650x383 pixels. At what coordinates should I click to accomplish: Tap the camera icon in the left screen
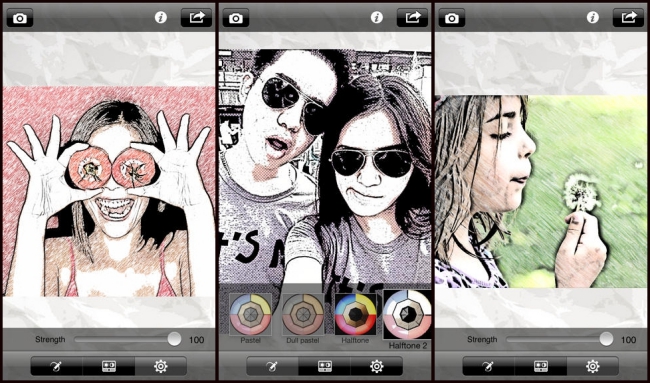[x=19, y=18]
